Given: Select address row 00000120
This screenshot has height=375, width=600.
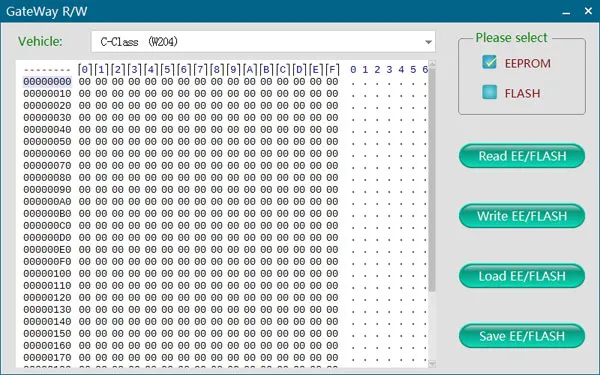Looking at the screenshot, I should (47, 298).
